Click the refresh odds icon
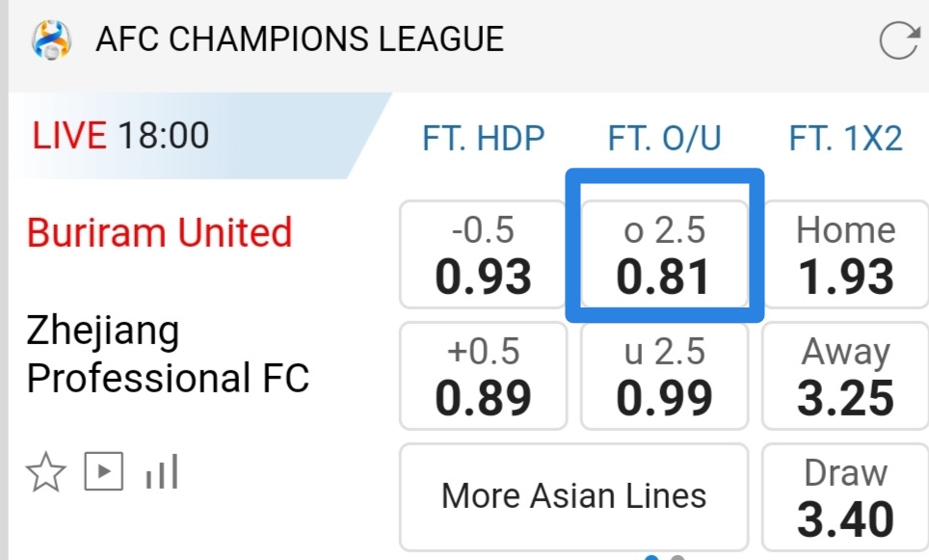929x560 pixels. [x=900, y=40]
